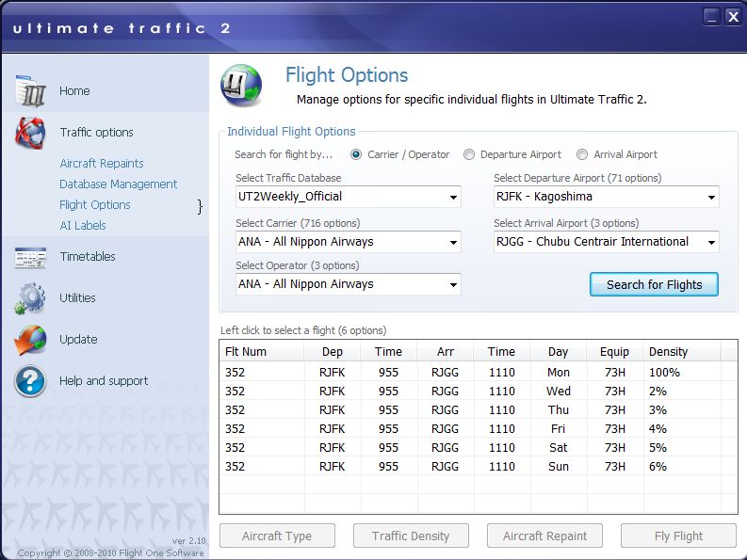747x560 pixels.
Task: Open Timetables in the sidebar
Action: click(x=88, y=257)
